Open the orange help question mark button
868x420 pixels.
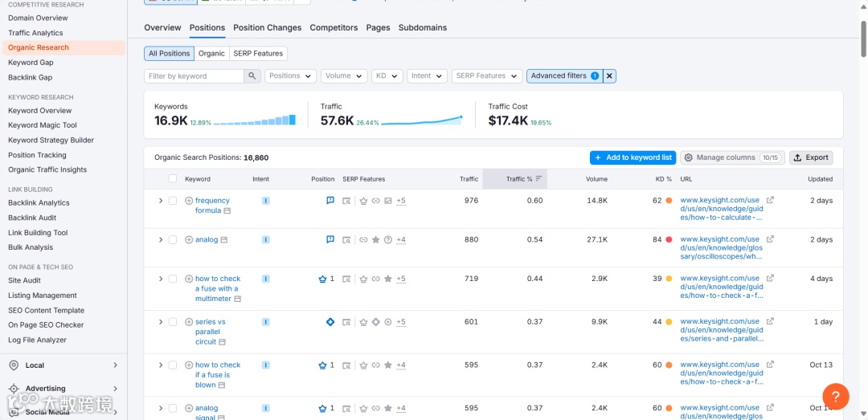point(836,396)
